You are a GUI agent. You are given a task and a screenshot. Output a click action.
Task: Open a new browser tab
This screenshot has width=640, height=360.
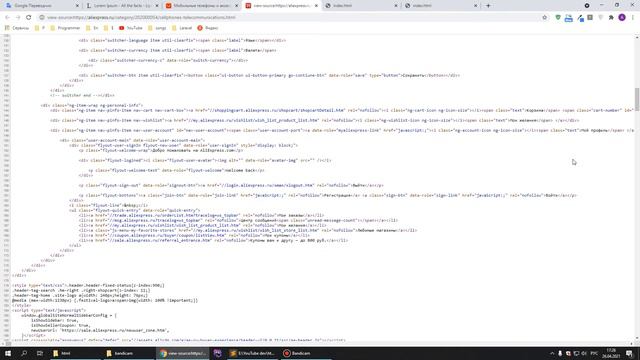click(488, 6)
